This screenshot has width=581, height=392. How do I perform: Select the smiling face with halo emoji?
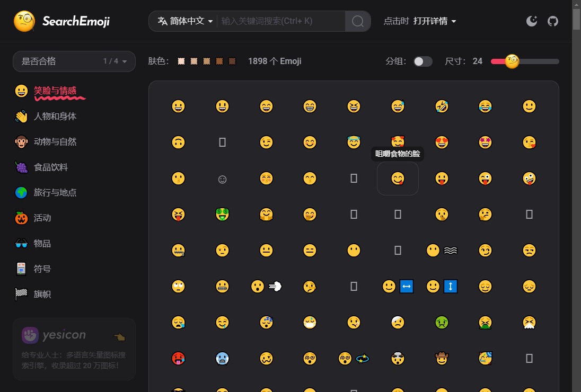(354, 142)
